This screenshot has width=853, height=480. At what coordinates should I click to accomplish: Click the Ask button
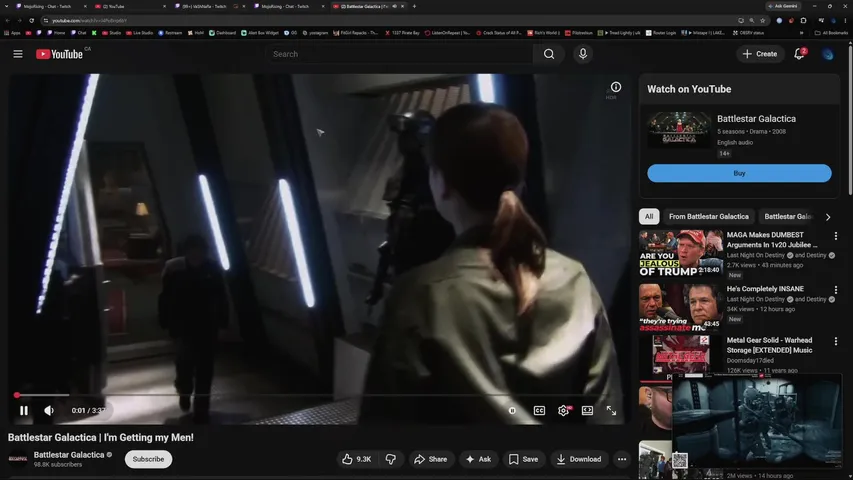[478, 459]
